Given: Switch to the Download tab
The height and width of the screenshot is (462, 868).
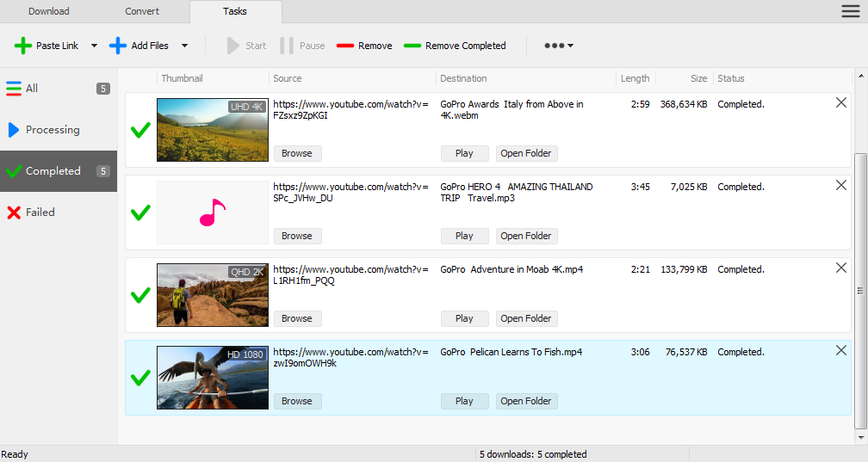Looking at the screenshot, I should click(x=49, y=11).
